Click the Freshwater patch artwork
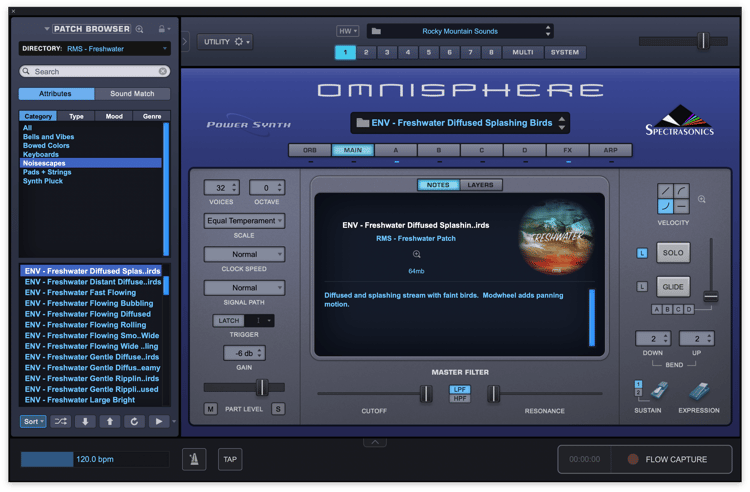Image resolution: width=750 pixels, height=492 pixels. point(556,238)
